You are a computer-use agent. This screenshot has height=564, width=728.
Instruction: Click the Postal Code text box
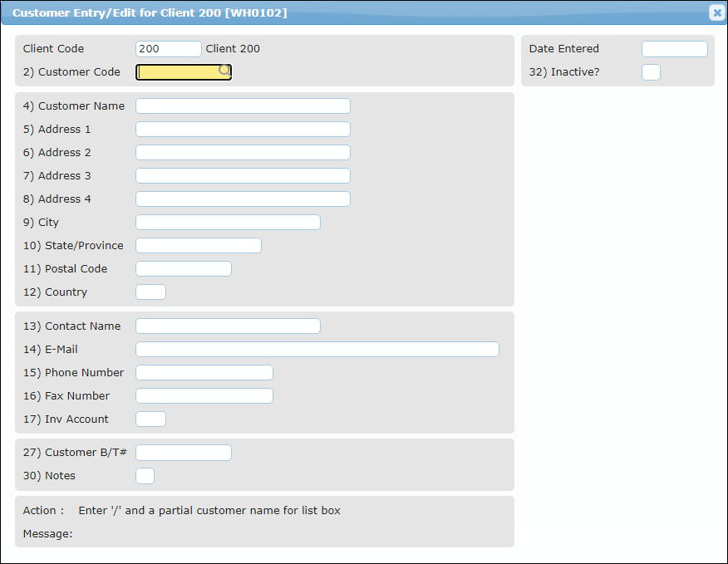click(184, 269)
